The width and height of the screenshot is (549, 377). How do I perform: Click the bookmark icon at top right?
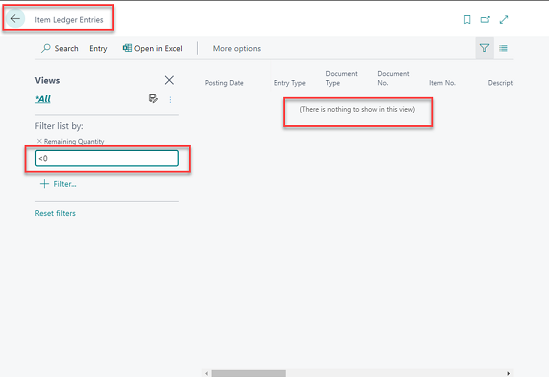[467, 20]
